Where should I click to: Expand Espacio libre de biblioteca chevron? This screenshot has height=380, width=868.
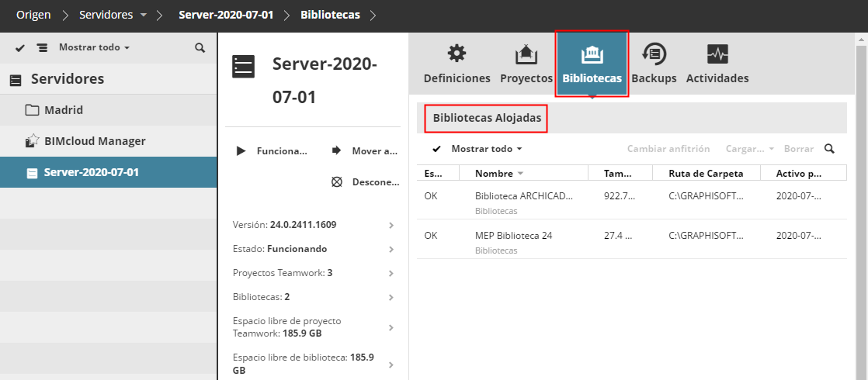pyautogui.click(x=391, y=364)
